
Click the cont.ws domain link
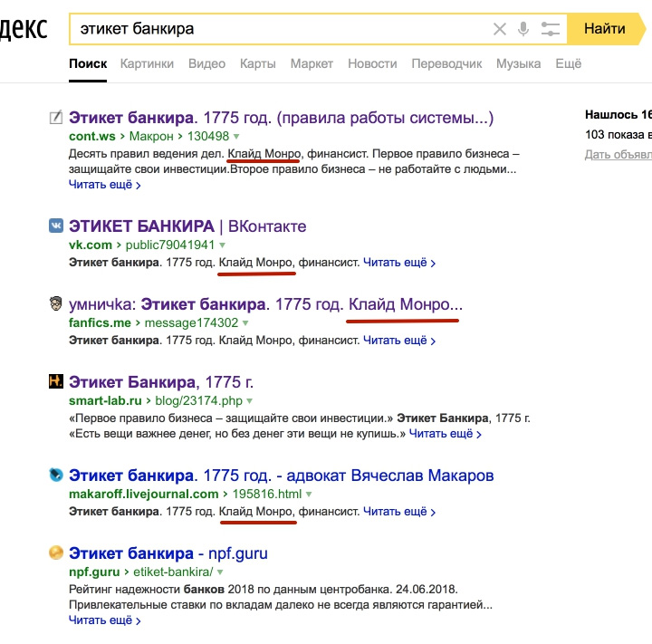point(92,136)
